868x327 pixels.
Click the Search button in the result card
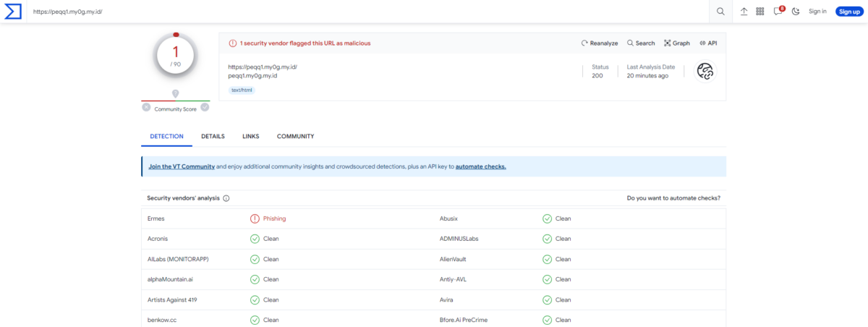coord(641,43)
